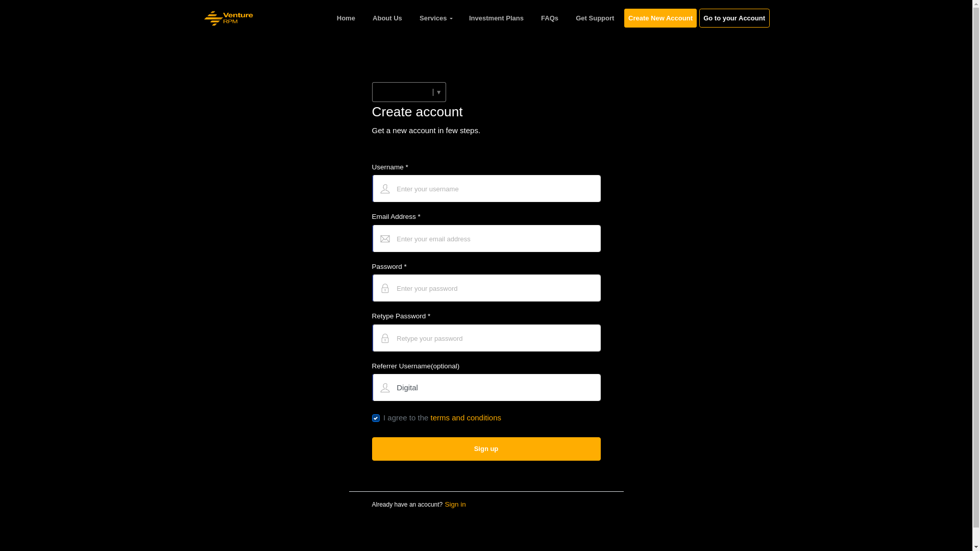Follow the Sign in link
This screenshot has width=980, height=551.
[455, 505]
